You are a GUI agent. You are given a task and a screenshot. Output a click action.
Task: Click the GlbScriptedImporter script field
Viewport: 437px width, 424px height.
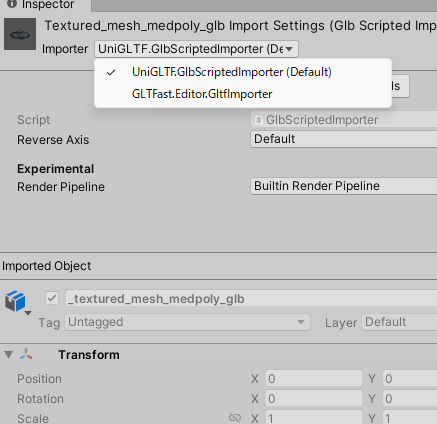(x=343, y=120)
